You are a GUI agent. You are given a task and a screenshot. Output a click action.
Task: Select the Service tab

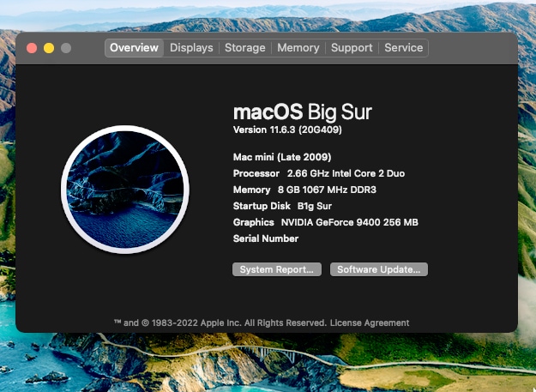(x=403, y=48)
